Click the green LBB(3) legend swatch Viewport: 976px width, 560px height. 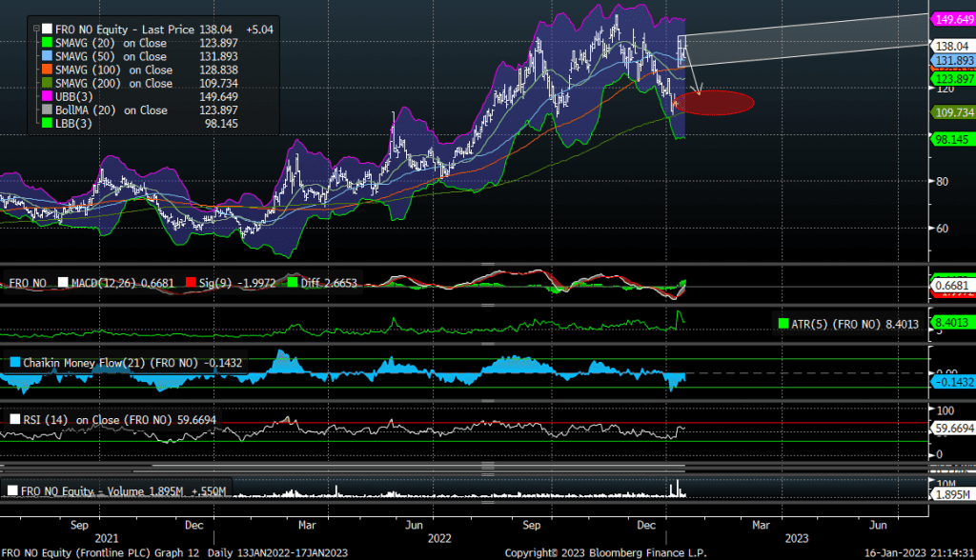click(47, 123)
